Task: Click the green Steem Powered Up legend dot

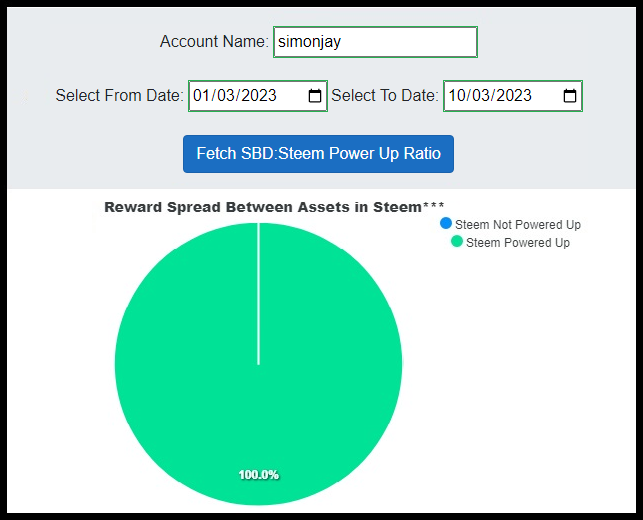Action: [x=457, y=242]
